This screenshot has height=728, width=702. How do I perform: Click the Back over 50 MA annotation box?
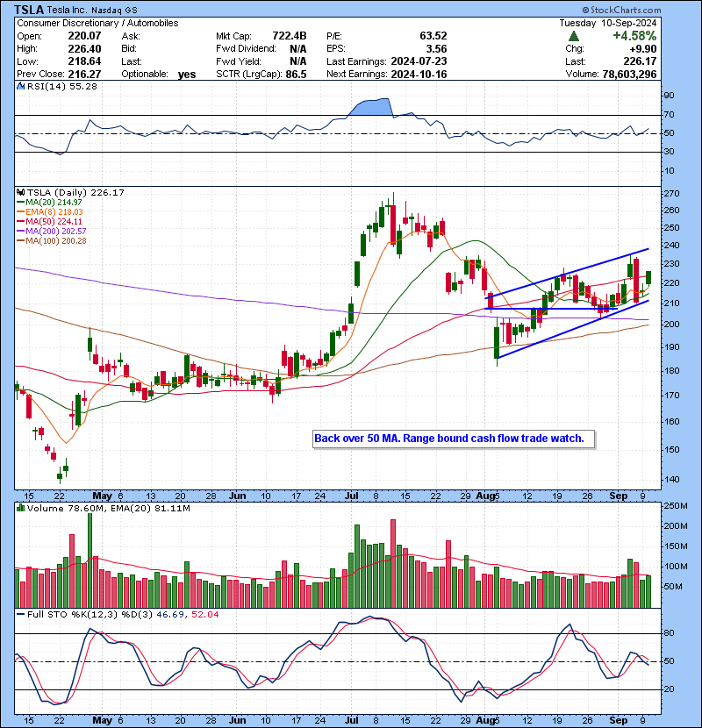coord(454,439)
